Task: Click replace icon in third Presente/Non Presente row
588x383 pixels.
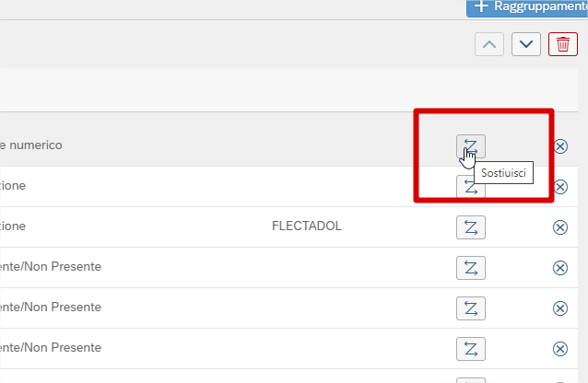Action: pos(470,348)
